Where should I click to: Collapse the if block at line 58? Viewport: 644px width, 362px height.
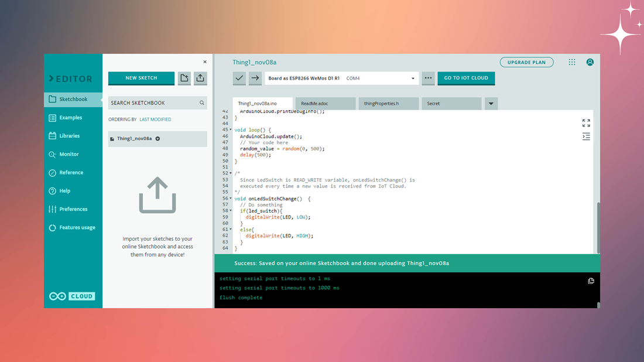click(231, 211)
